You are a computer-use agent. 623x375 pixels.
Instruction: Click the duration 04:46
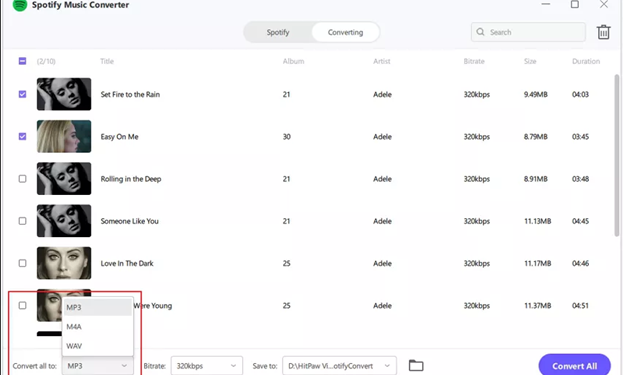point(580,263)
